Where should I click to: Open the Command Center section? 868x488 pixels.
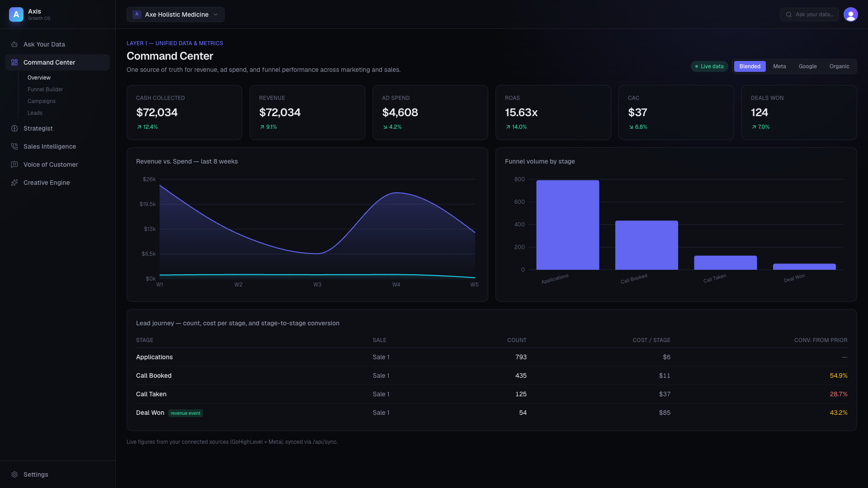(x=57, y=62)
